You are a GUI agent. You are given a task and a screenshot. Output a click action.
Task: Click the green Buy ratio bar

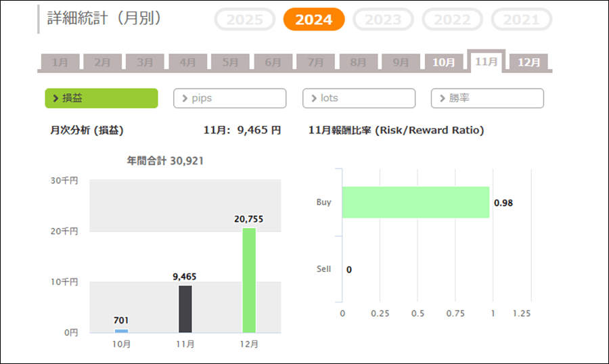click(415, 202)
